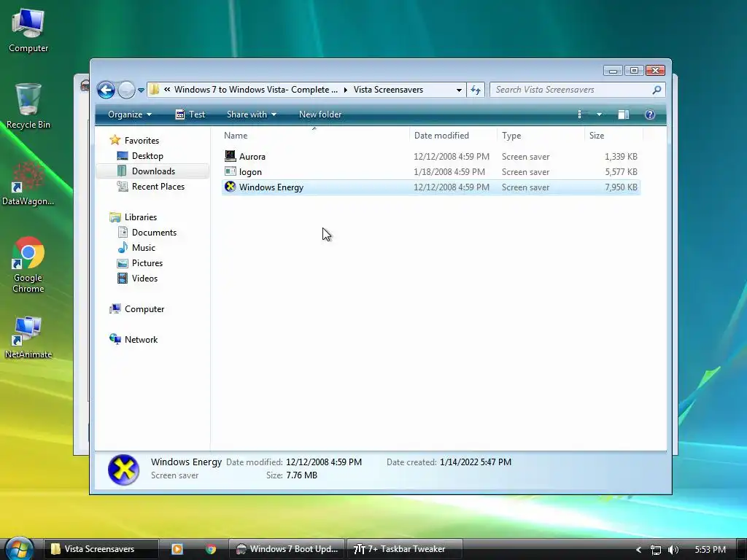Open Desktop in Favorites

pos(147,156)
